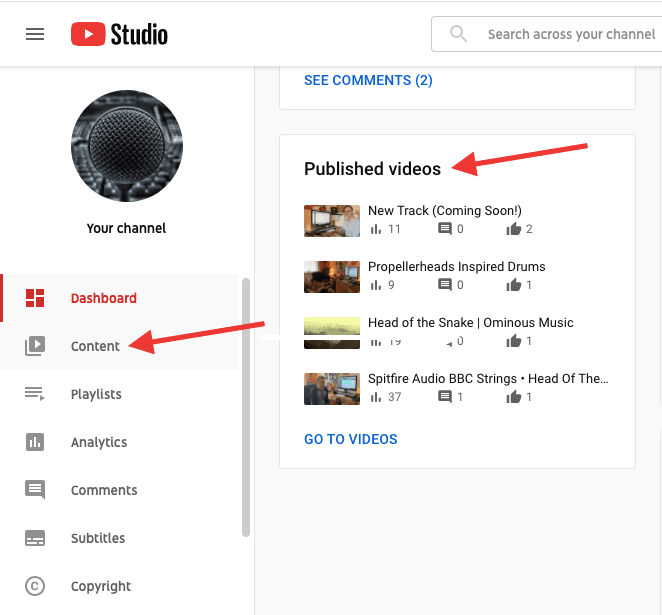The width and height of the screenshot is (662, 615).
Task: Click Propellerheads Inspired Drums thumbnail
Action: coord(332,277)
